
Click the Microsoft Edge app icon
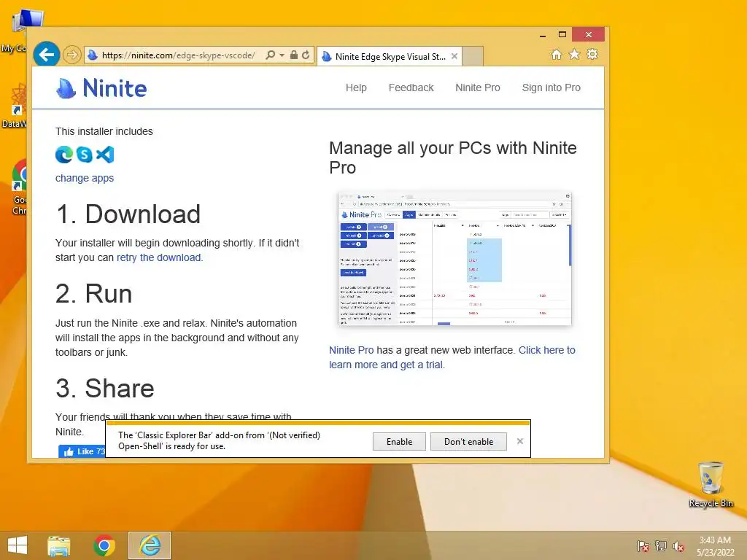(x=64, y=155)
